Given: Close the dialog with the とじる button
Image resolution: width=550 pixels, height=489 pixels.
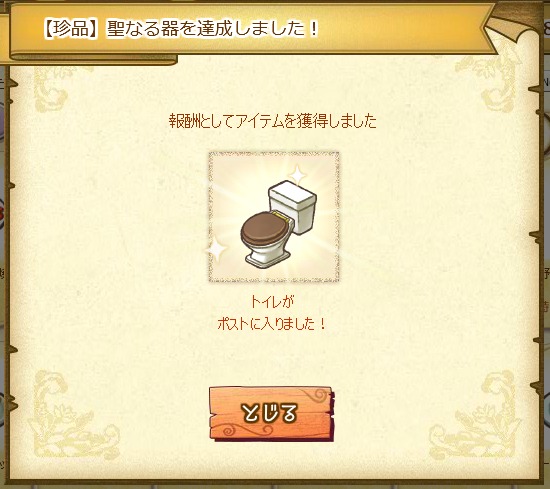Looking at the screenshot, I should click(x=271, y=414).
